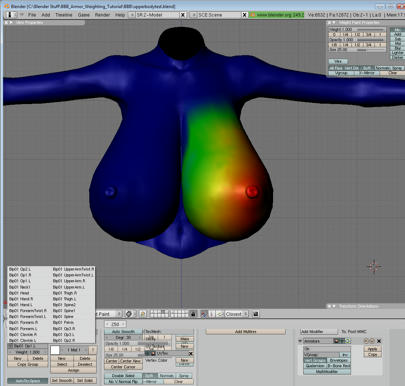Screen dimensions: 405x386
Task: Open the Timeline menu
Action: pos(64,15)
